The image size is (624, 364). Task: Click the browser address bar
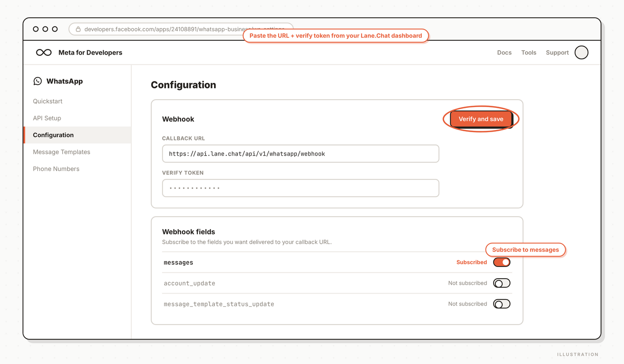(x=181, y=29)
